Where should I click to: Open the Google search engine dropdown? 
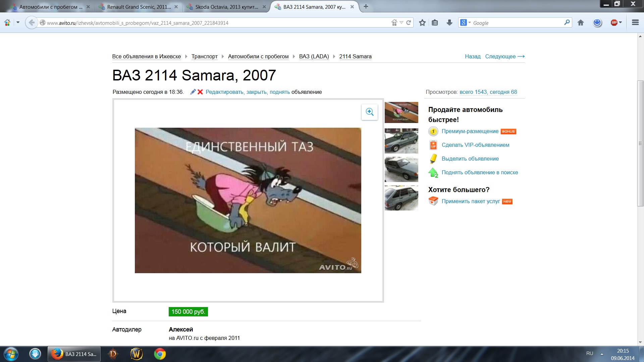point(470,23)
